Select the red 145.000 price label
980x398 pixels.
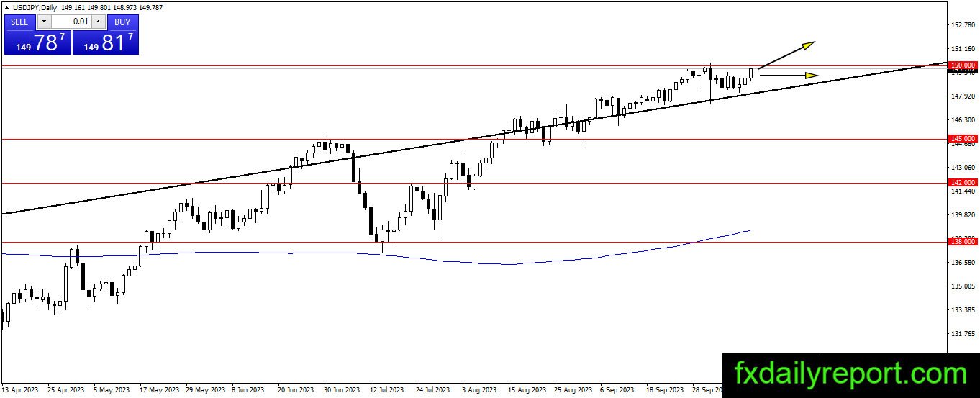(x=963, y=138)
